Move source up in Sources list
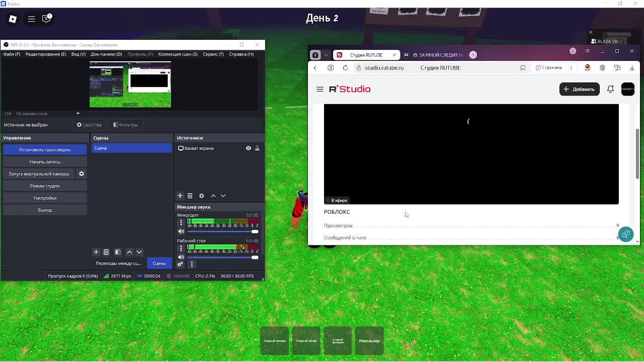Viewport: 644px width, 362px height. (213, 196)
